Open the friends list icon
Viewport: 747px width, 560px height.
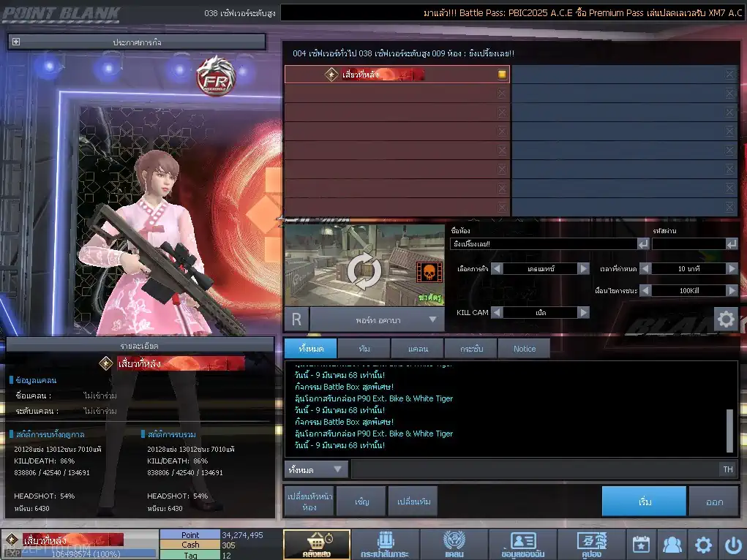pyautogui.click(x=672, y=545)
